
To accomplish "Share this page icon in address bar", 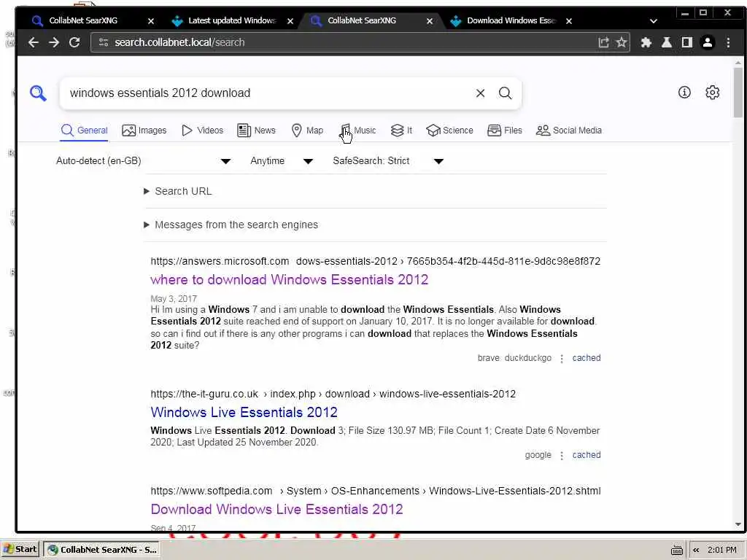I will [603, 42].
